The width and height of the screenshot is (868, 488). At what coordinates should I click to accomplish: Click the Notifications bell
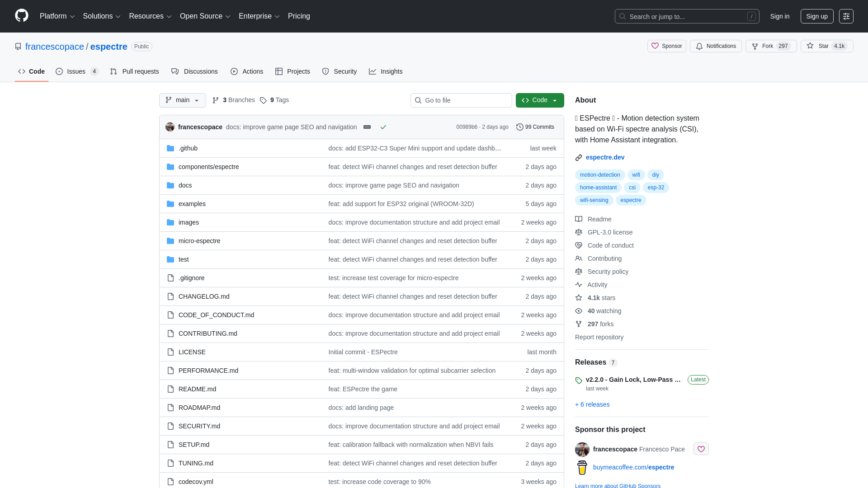pos(716,46)
